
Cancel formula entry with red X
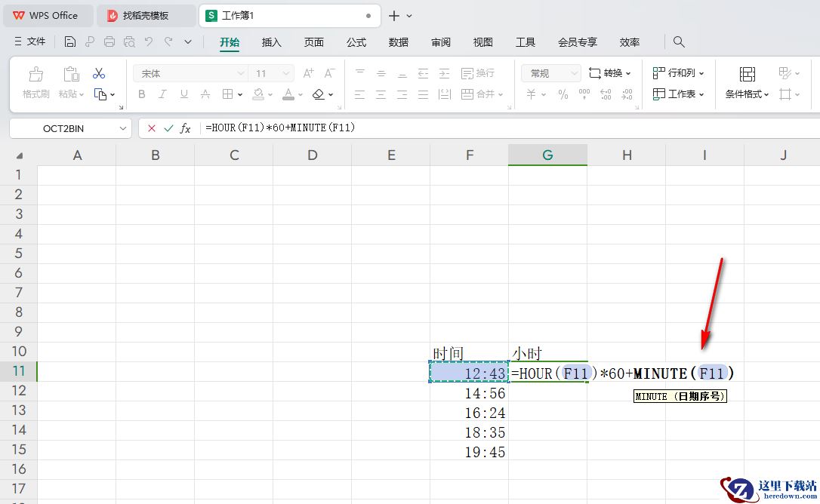tap(152, 128)
